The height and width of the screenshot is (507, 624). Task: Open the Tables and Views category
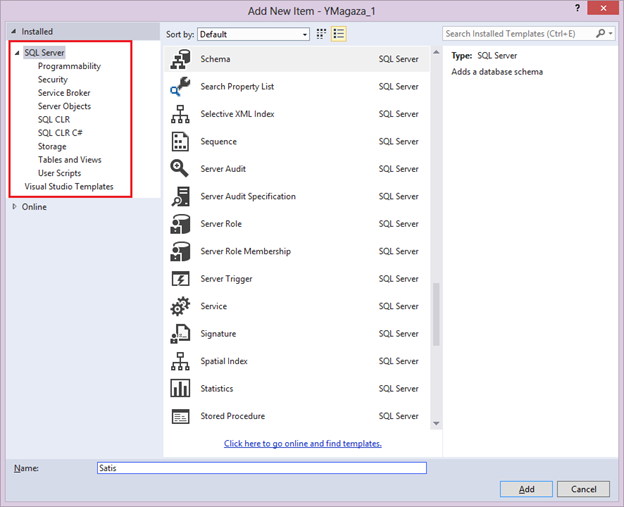70,160
